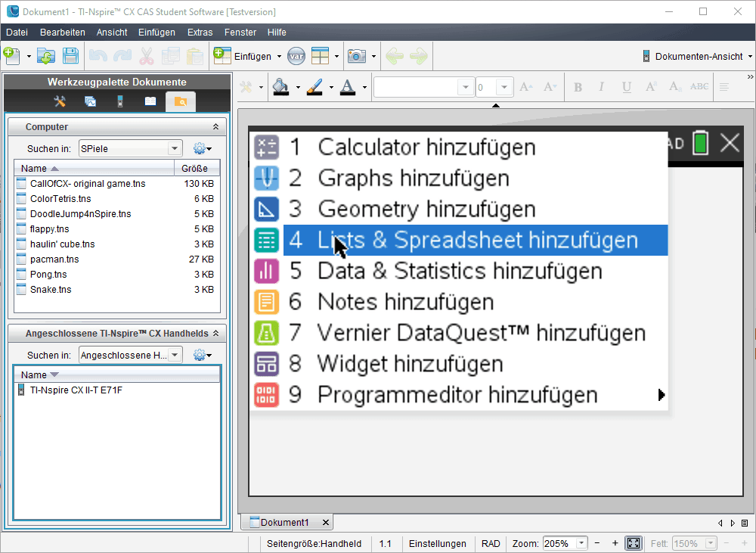
Task: Close the handheld screen with X icon
Action: coord(730,143)
